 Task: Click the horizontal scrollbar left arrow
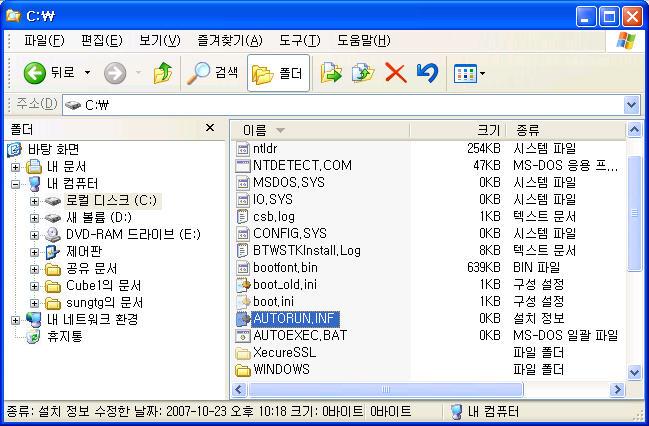pyautogui.click(x=239, y=389)
